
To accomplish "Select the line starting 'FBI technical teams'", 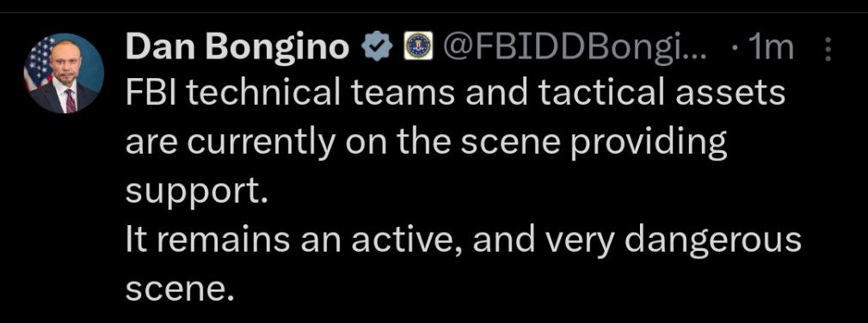I will (455, 94).
